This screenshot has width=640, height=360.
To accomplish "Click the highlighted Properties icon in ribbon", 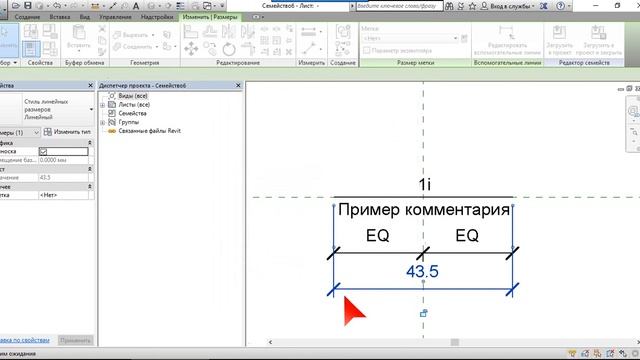I will pyautogui.click(x=31, y=49).
